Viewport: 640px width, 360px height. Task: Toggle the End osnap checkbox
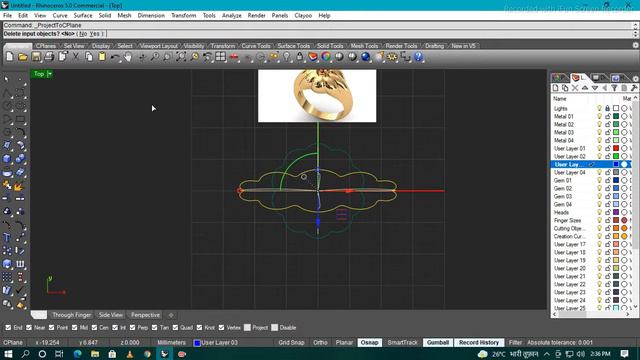(8, 327)
